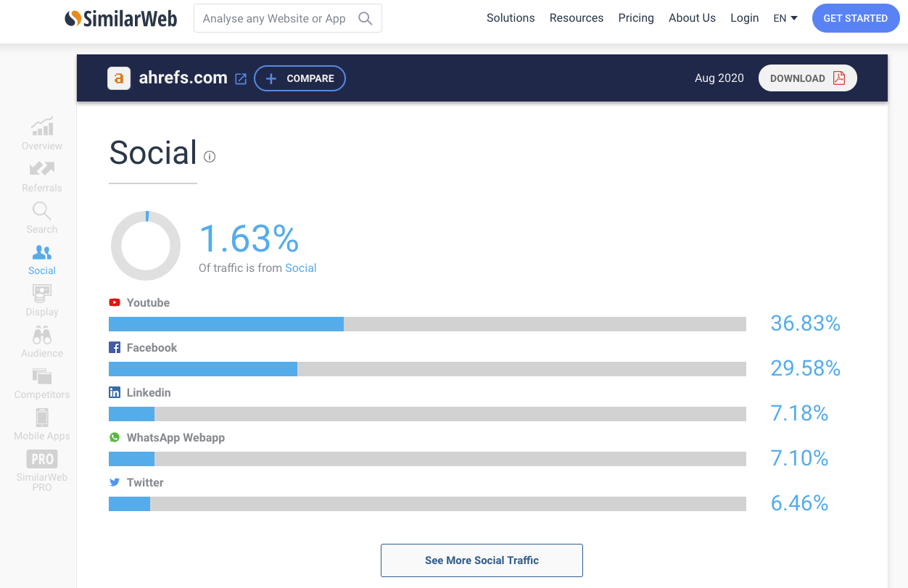Open the Display sidebar icon
The height and width of the screenshot is (588, 908).
coord(42,294)
